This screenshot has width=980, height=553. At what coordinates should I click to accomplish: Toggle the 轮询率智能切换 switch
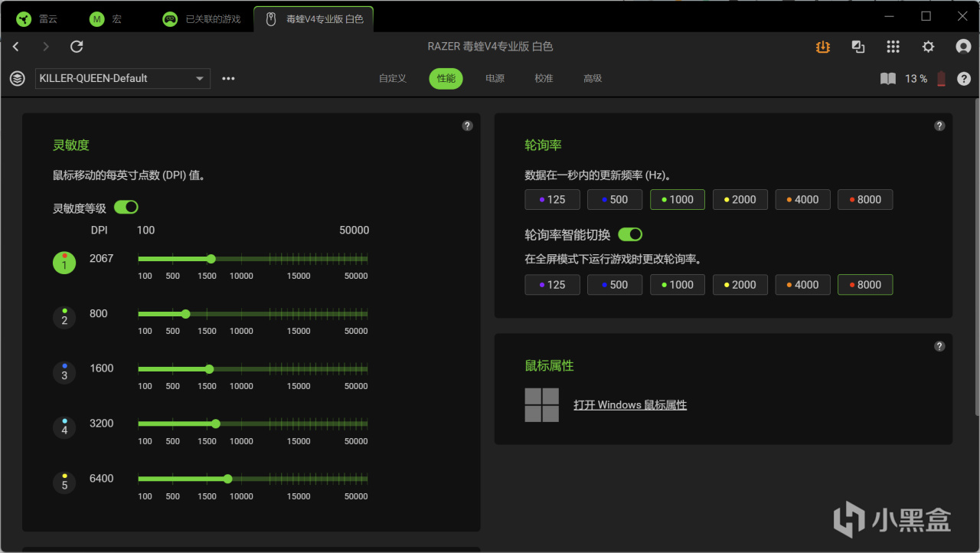pyautogui.click(x=630, y=234)
